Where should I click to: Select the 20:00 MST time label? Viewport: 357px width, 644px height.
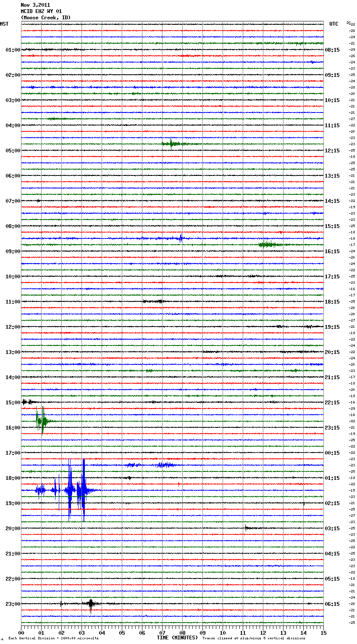pyautogui.click(x=13, y=529)
